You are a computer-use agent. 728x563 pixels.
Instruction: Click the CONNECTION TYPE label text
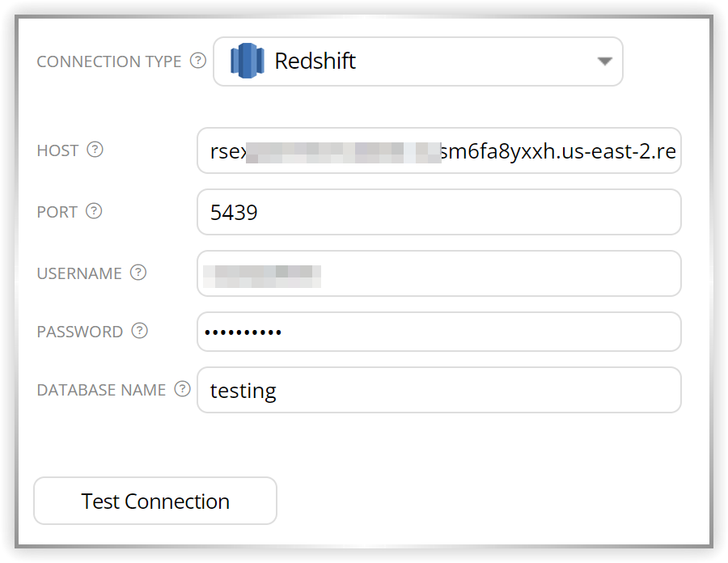pos(109,61)
